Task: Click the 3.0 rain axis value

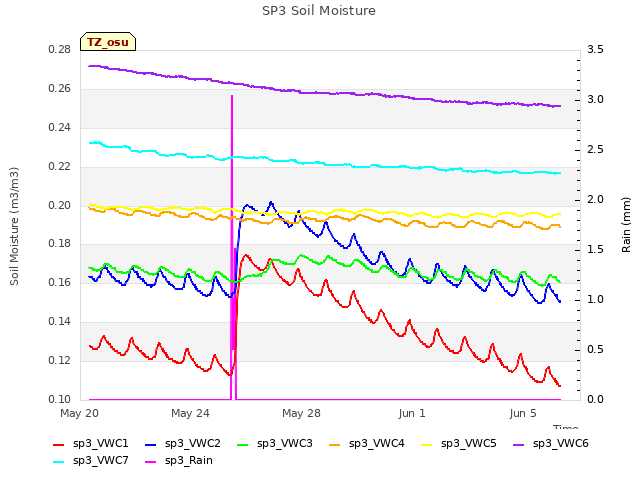Action: click(595, 100)
